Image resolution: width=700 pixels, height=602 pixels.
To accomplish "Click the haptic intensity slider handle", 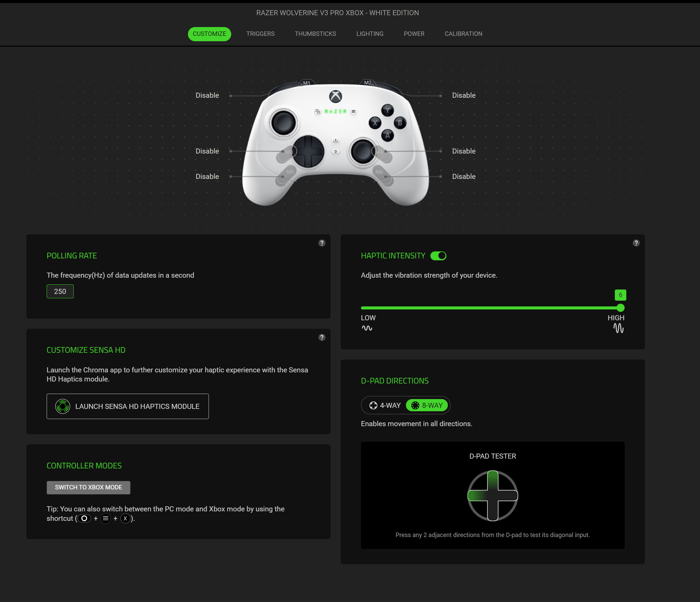I will tap(620, 308).
